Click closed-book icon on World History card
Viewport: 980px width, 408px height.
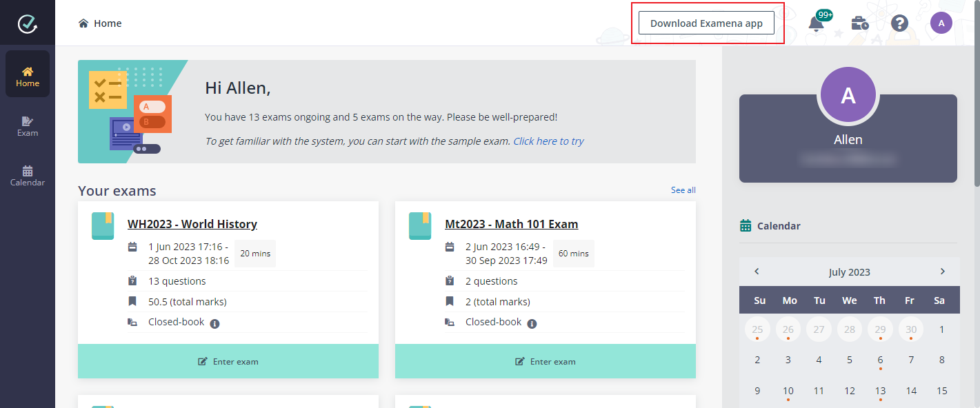point(132,322)
